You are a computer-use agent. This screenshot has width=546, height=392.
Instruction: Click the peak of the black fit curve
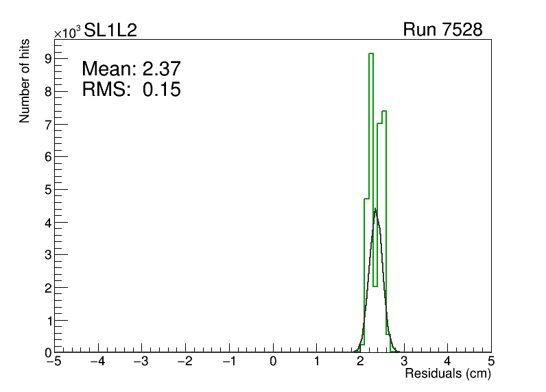coord(375,209)
